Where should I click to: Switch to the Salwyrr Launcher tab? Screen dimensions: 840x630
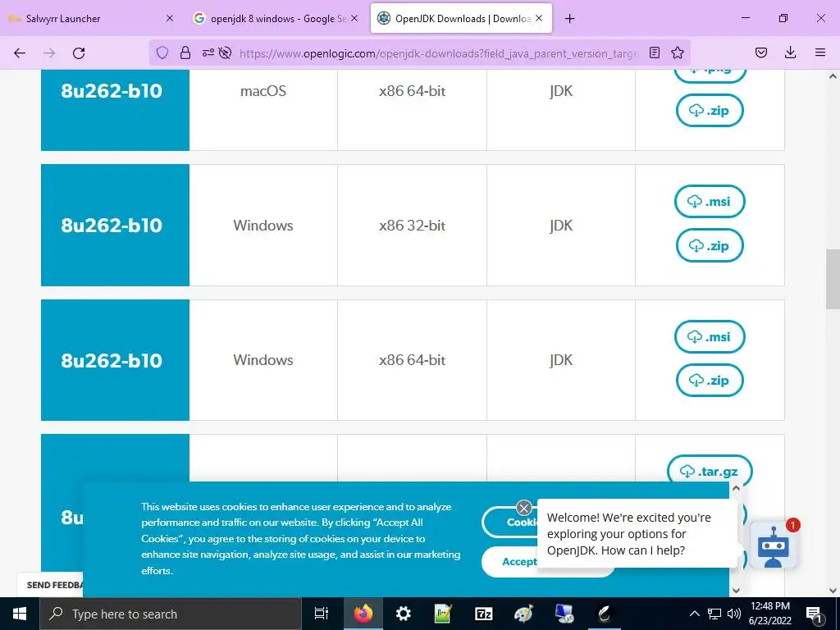90,18
